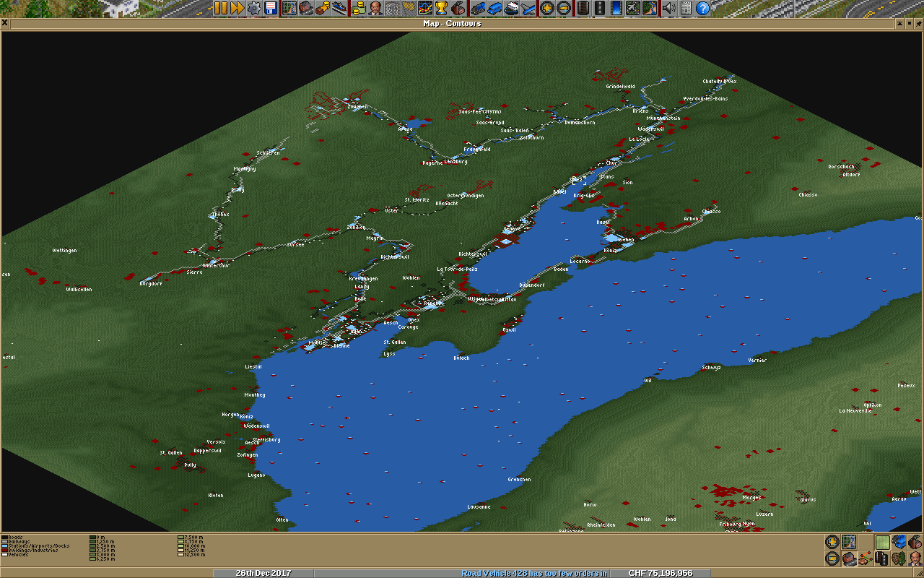Image resolution: width=924 pixels, height=578 pixels.
Task: Click the Burgdorf town label
Action: 151,284
